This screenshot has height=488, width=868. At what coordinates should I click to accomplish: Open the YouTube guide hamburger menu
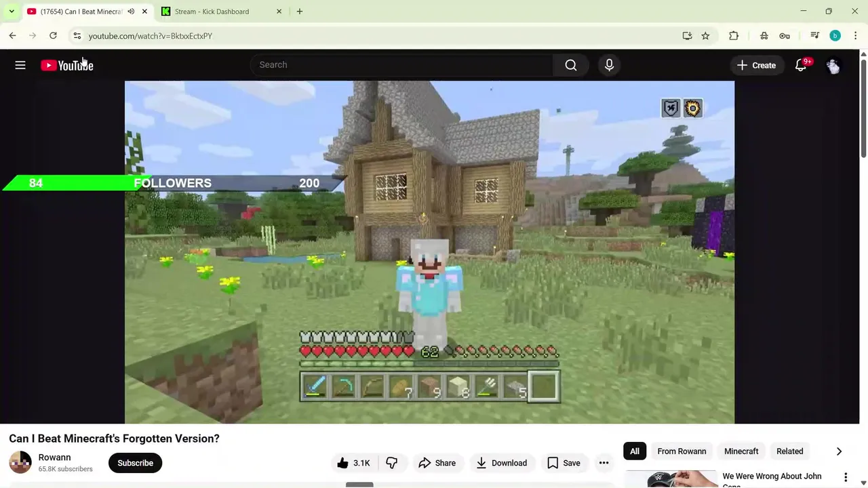click(20, 65)
